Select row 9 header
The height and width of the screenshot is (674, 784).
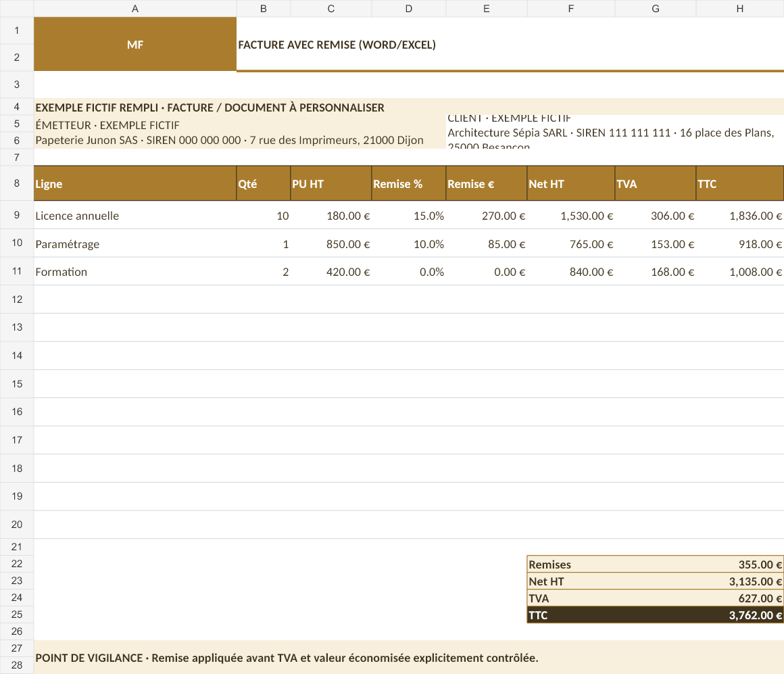tap(17, 215)
